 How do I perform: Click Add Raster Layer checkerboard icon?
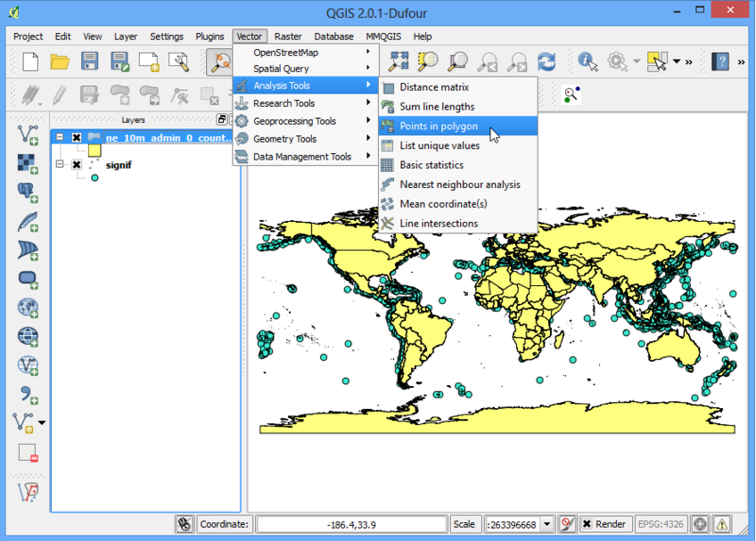[x=28, y=164]
